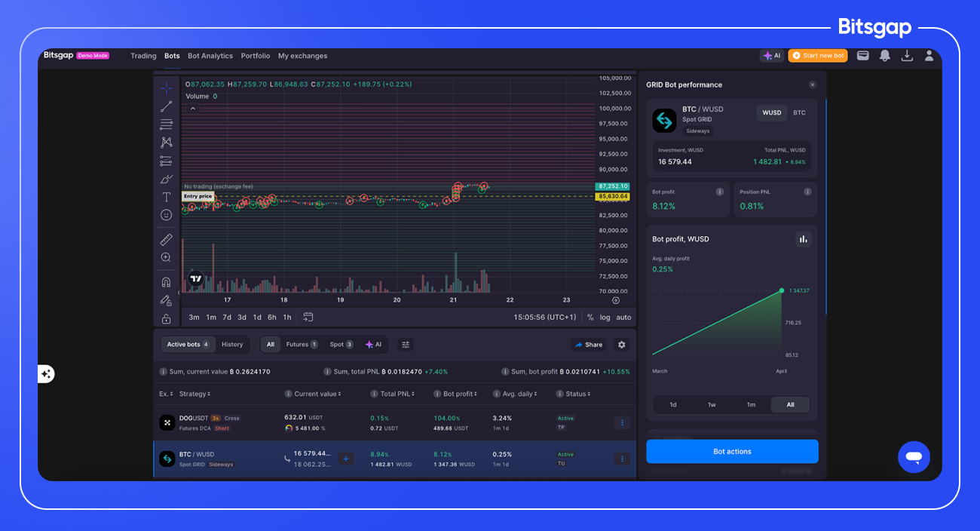Viewport: 980px width, 531px height.
Task: Collapse the chart indicator legend chevron
Action: tap(193, 109)
